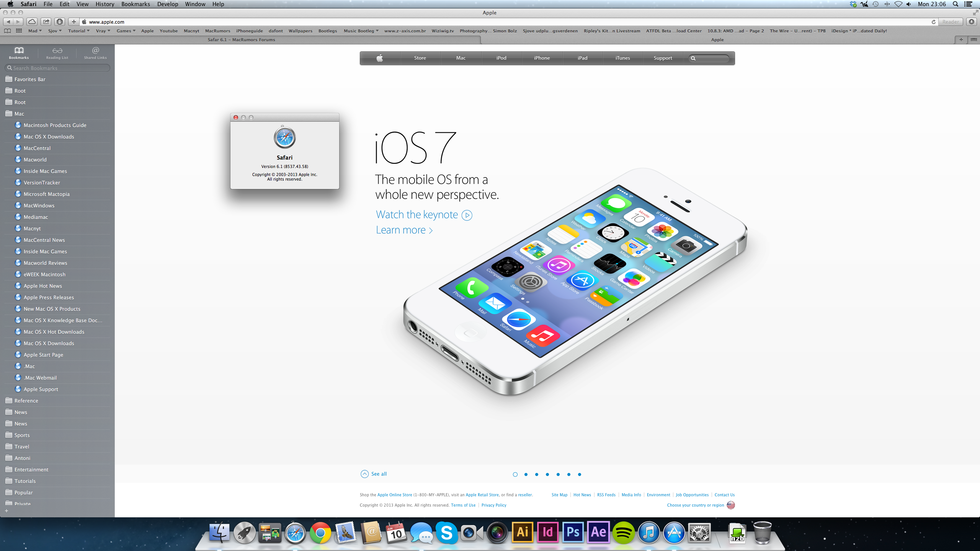The height and width of the screenshot is (551, 980).
Task: Expand the Tutorials bookmarks folder
Action: pos(57,481)
